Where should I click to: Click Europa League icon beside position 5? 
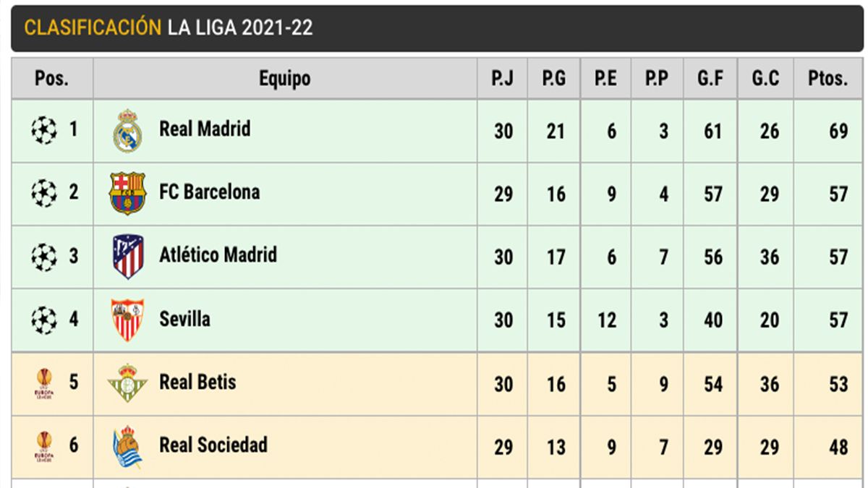pos(43,383)
